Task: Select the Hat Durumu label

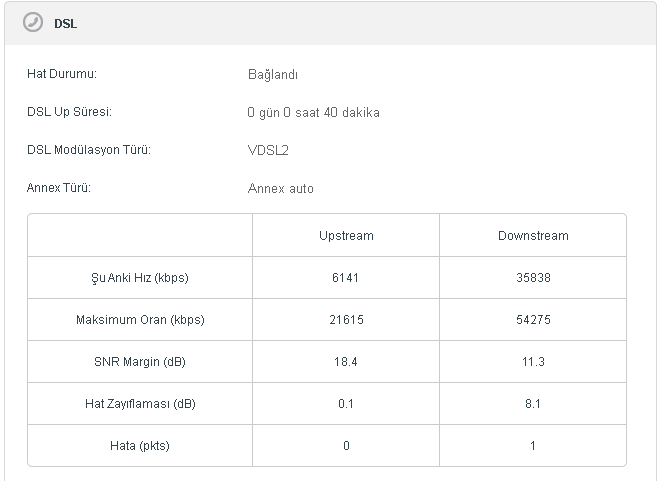Action: 61,74
